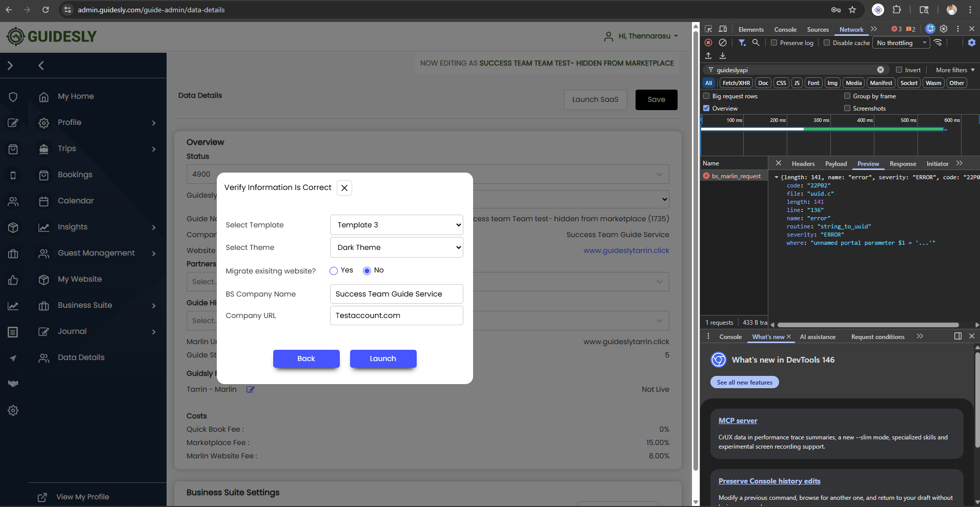The height and width of the screenshot is (507, 980).
Task: Bookmark this page with star icon
Action: (x=852, y=10)
